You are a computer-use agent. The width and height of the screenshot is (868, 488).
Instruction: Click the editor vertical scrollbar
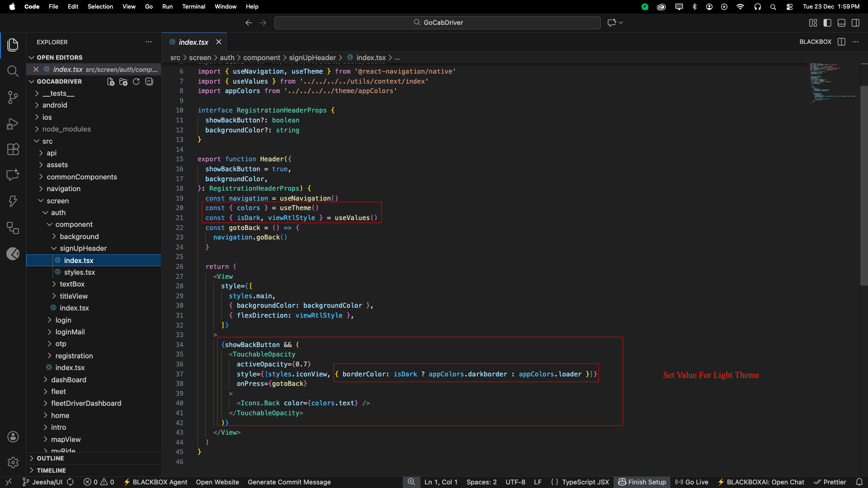(863, 185)
